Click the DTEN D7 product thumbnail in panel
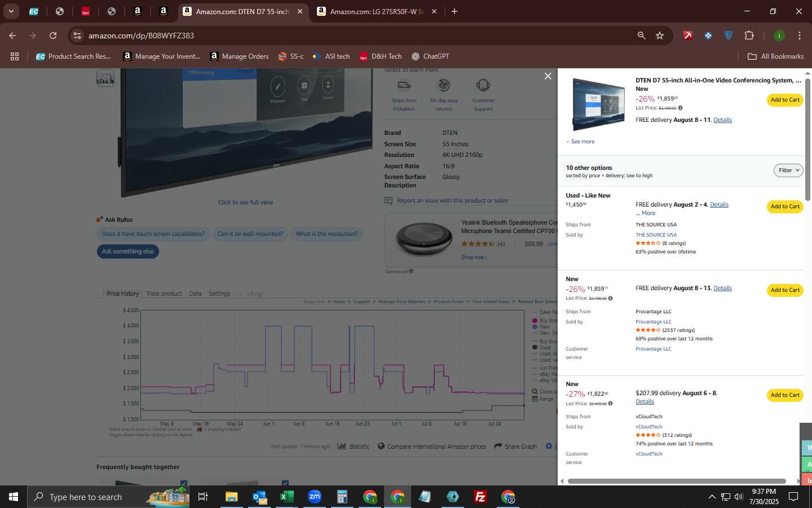 [598, 104]
